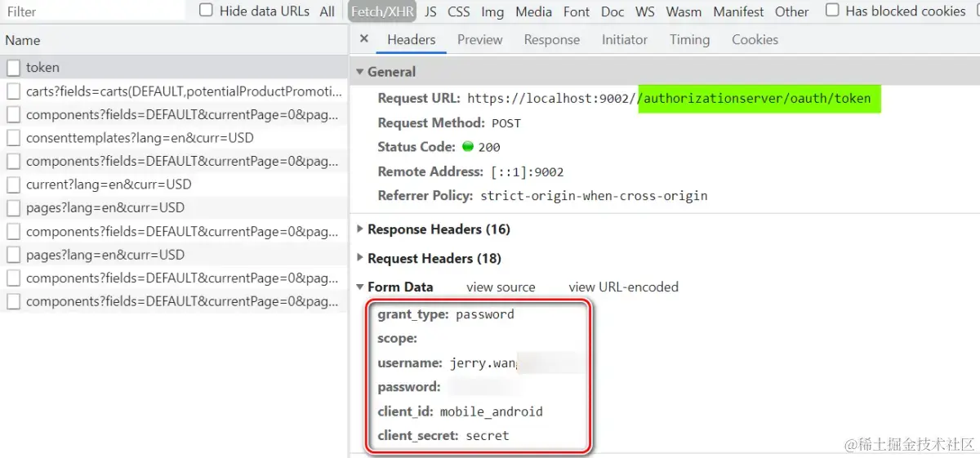Collapse the Form Data section
Viewport: 980px width, 458px height.
click(x=360, y=287)
